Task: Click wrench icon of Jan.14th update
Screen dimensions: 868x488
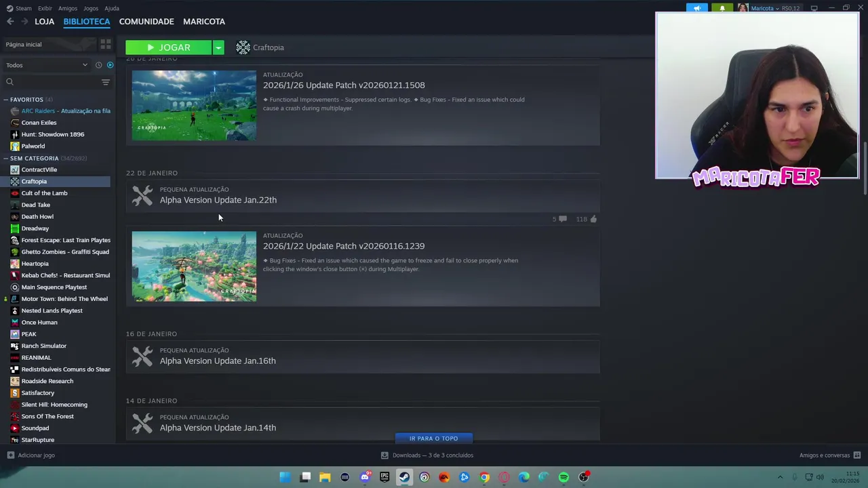Action: point(142,423)
